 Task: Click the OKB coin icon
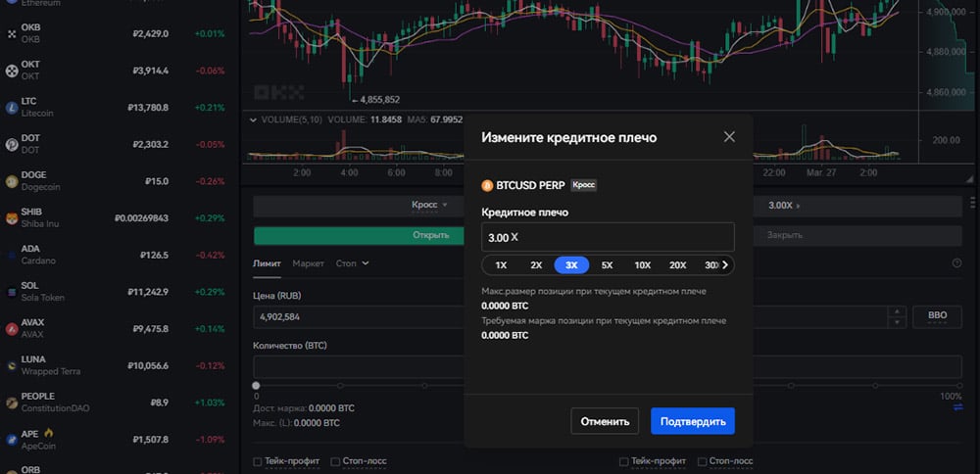tap(11, 33)
